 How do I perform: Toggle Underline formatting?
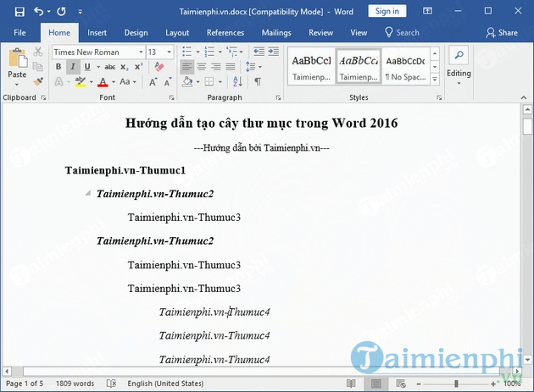pyautogui.click(x=87, y=67)
